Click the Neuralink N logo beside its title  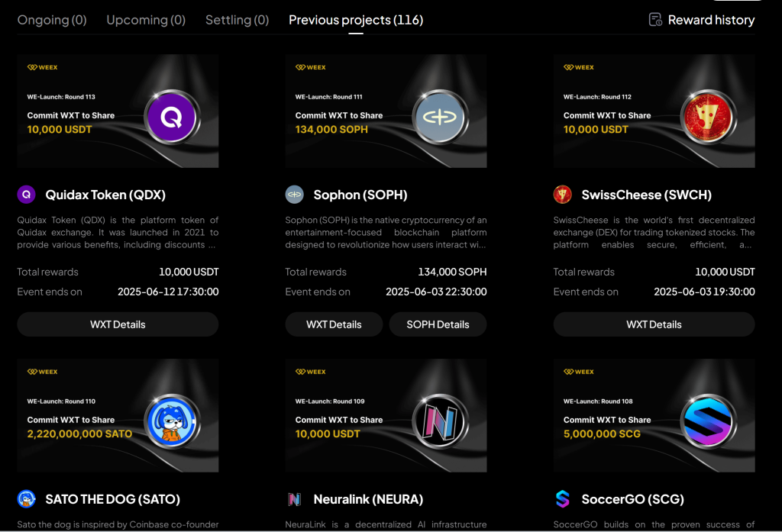pos(294,498)
